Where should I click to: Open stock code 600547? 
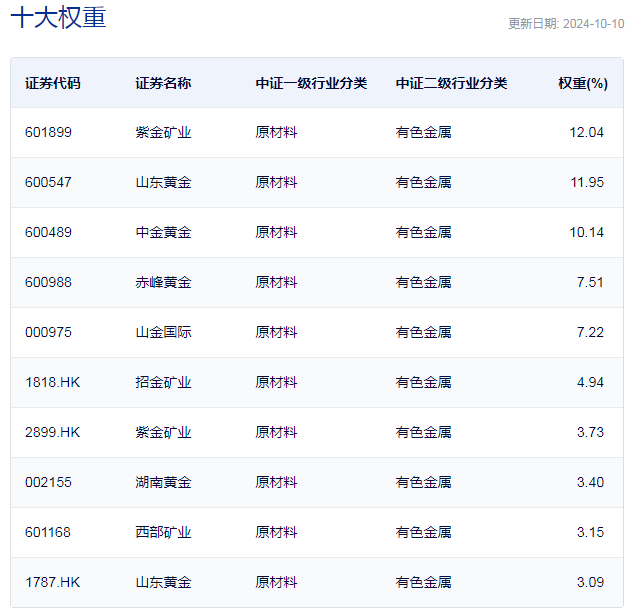[x=48, y=182]
